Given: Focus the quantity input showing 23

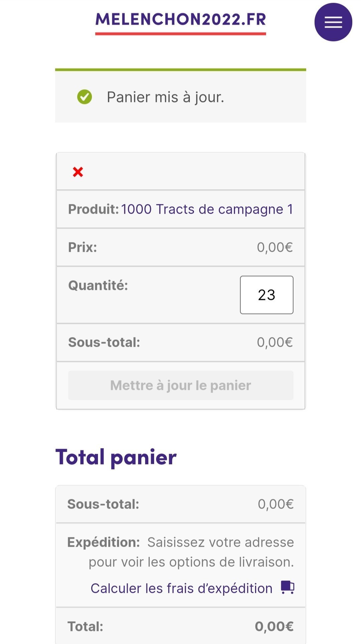Looking at the screenshot, I should (266, 295).
